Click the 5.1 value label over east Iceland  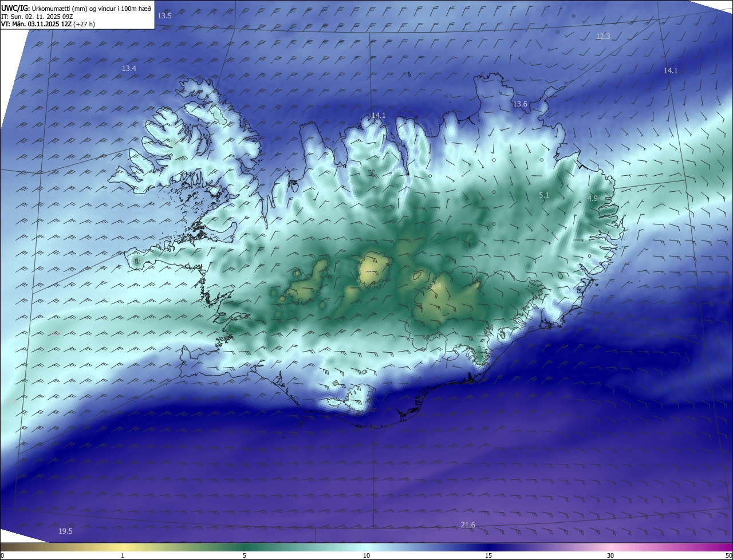point(544,195)
